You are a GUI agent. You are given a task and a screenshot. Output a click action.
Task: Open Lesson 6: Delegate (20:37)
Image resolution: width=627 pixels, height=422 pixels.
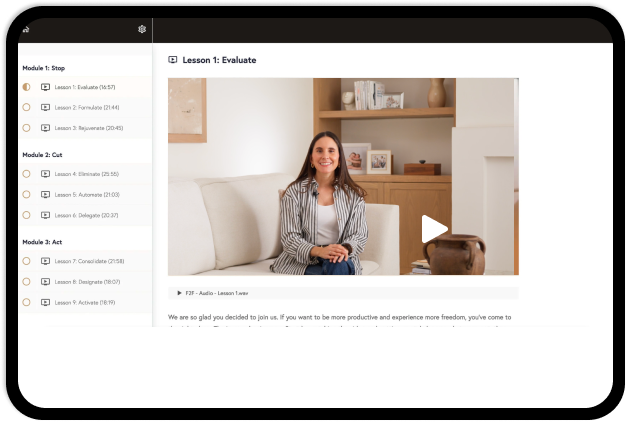pyautogui.click(x=86, y=215)
